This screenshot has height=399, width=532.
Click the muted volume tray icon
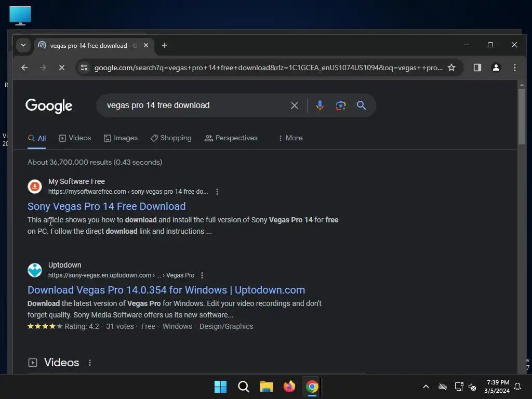pos(472,387)
